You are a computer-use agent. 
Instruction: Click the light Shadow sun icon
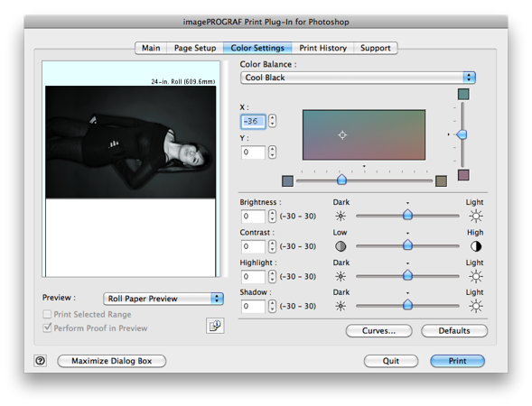(476, 307)
